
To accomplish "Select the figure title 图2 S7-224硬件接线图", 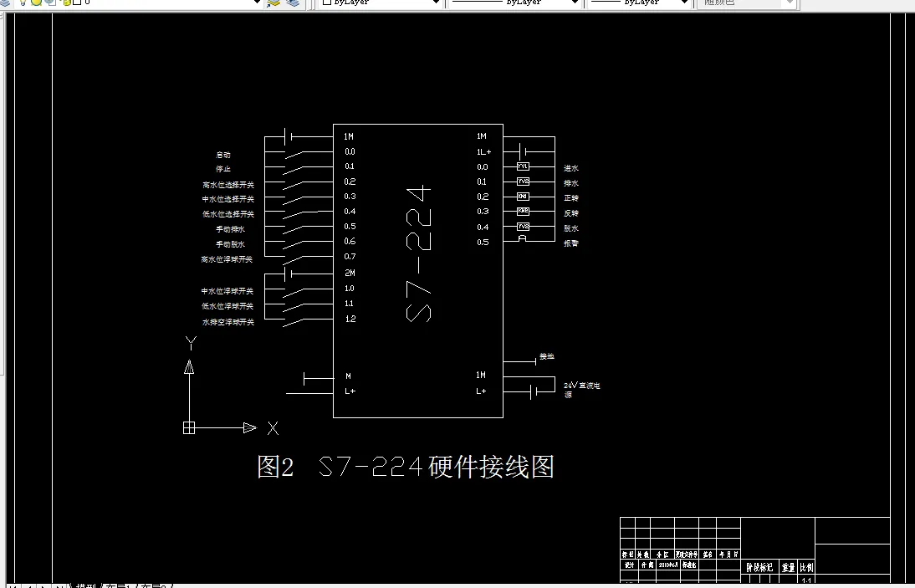I will tap(406, 467).
